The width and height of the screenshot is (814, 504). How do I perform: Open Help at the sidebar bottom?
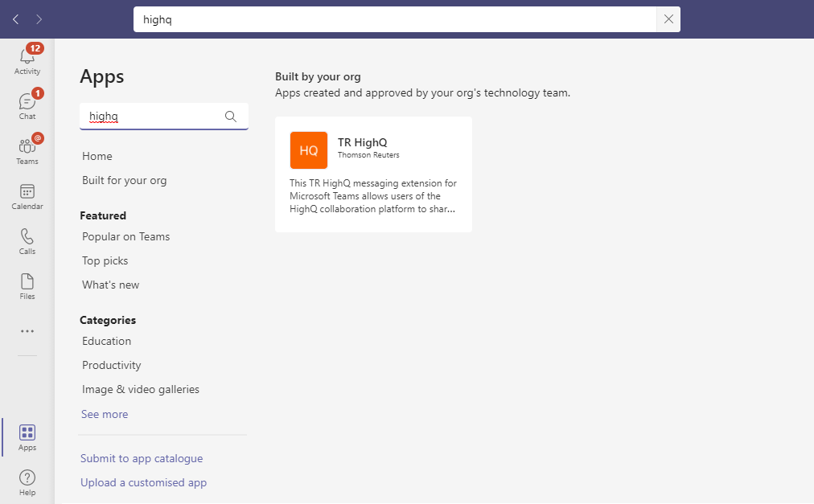(x=27, y=482)
